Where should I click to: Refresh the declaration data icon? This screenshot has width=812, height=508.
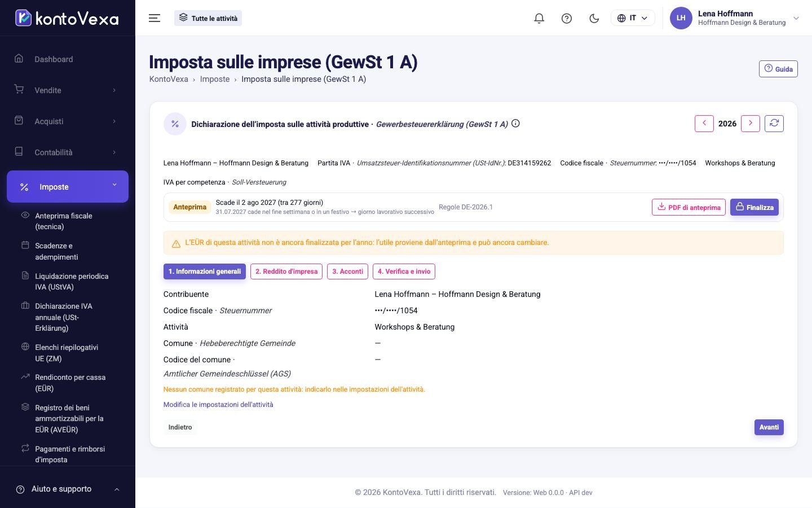pos(774,124)
